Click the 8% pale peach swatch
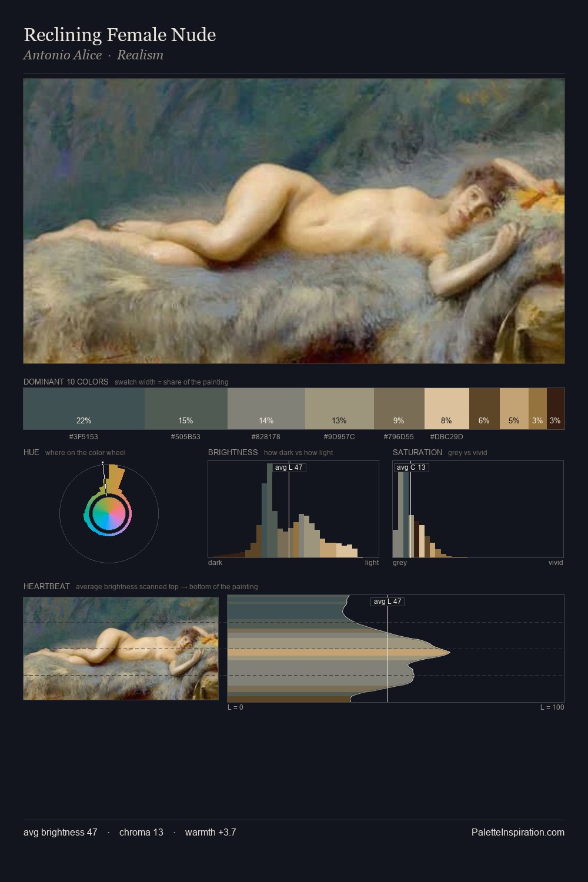 tap(447, 409)
